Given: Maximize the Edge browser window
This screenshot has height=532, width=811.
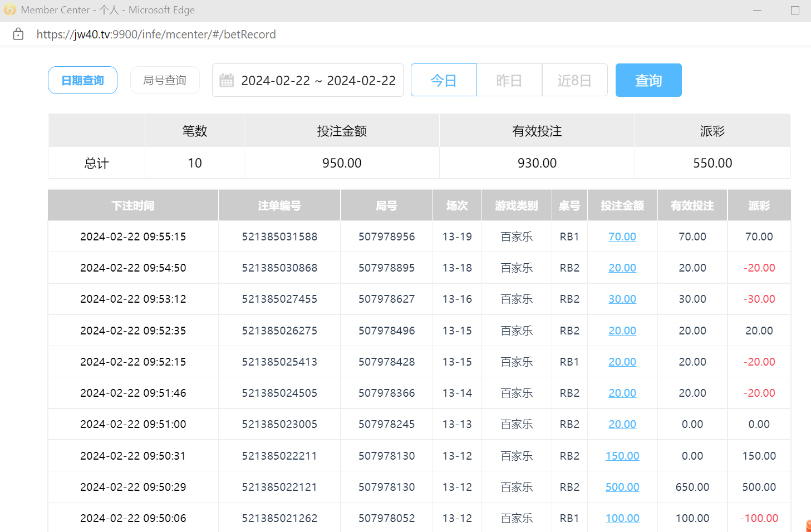Looking at the screenshot, I should (x=795, y=10).
